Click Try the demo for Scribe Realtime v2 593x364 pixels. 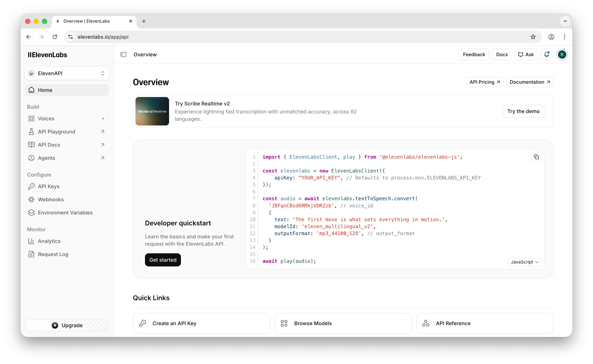(523, 111)
